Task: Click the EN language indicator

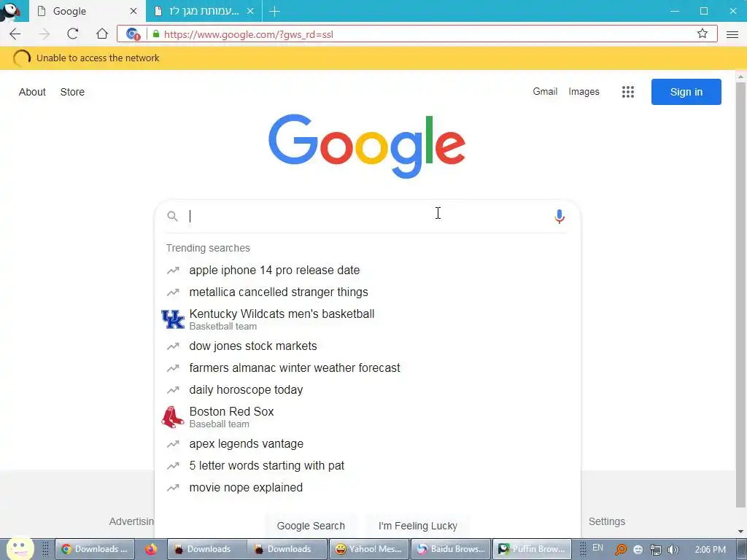Action: 597,548
